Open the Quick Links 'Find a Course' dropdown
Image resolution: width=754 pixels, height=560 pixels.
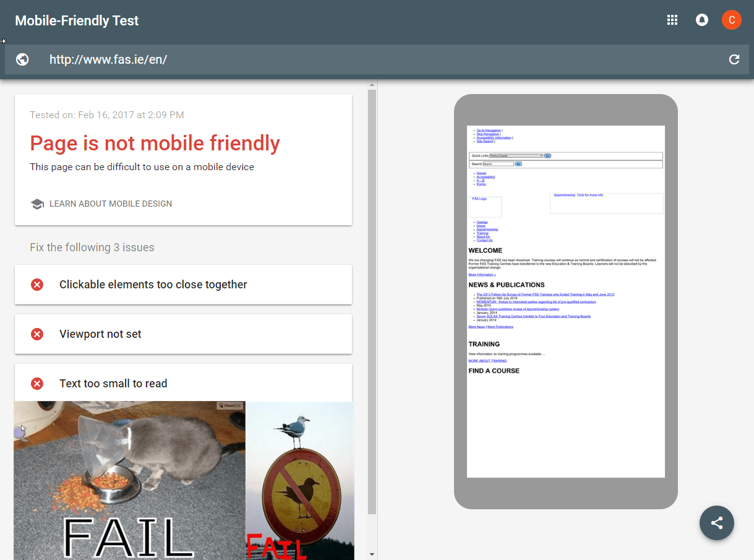pos(516,156)
